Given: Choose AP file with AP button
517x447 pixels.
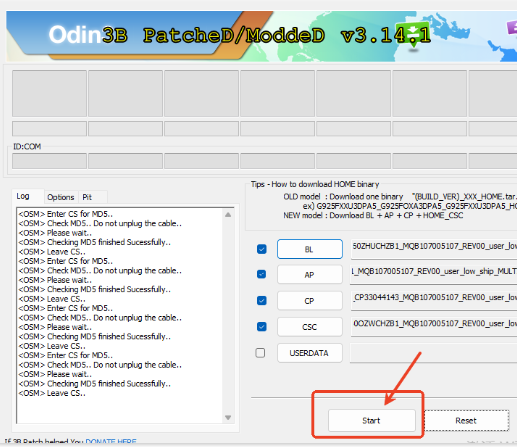Looking at the screenshot, I should [x=310, y=275].
